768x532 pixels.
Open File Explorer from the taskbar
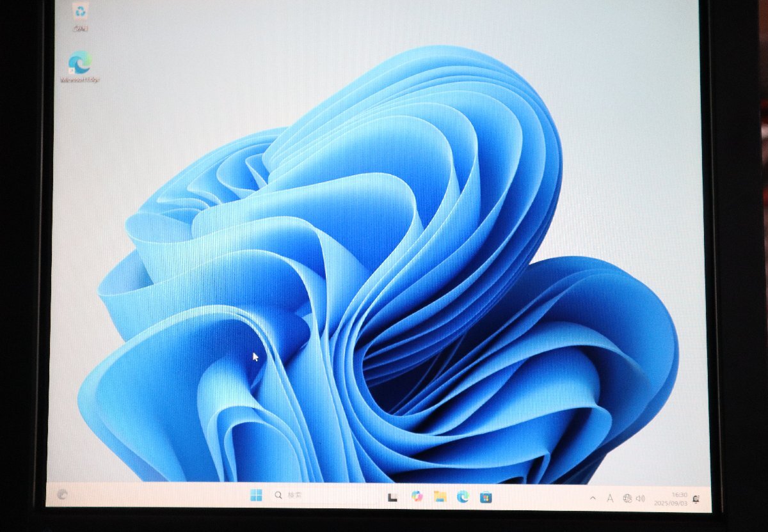coord(440,496)
